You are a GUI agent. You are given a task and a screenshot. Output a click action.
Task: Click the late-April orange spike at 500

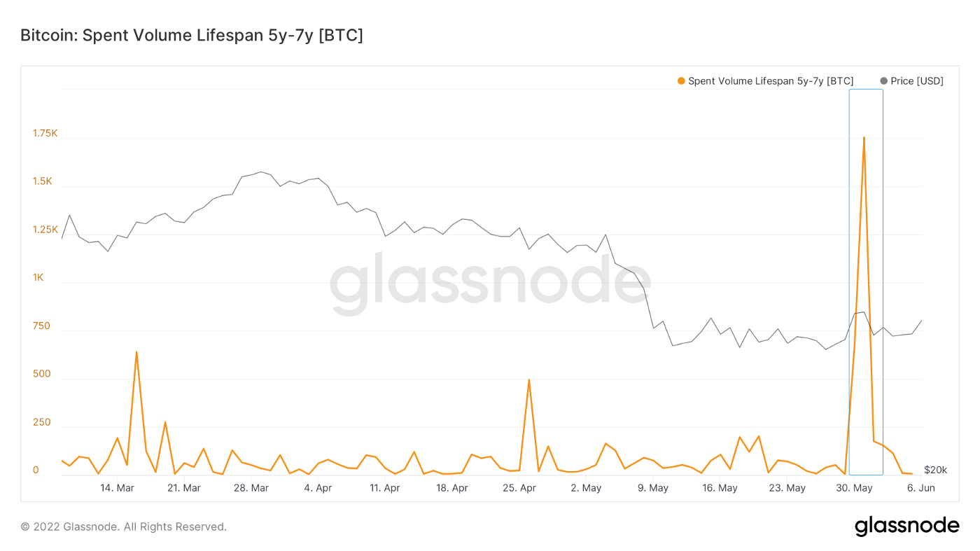pyautogui.click(x=528, y=379)
